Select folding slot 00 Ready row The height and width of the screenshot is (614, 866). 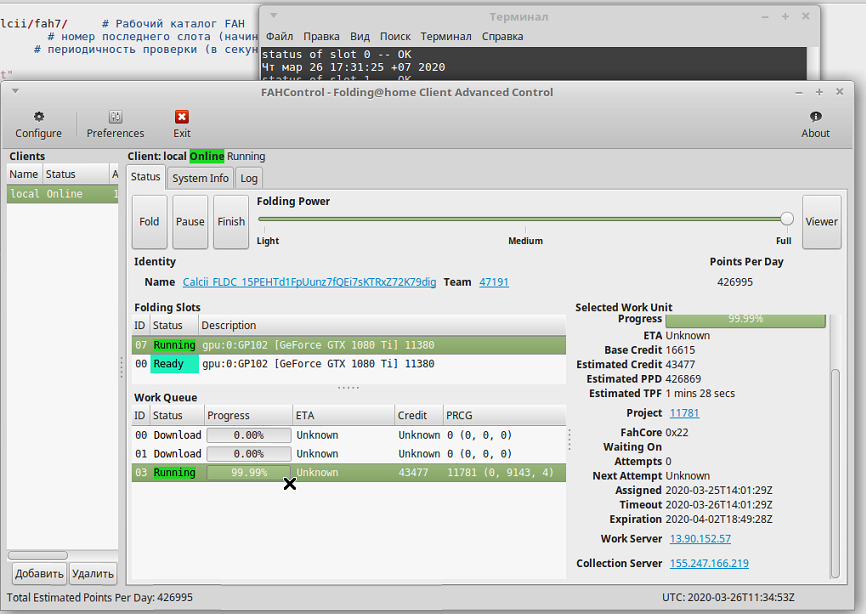click(x=349, y=364)
